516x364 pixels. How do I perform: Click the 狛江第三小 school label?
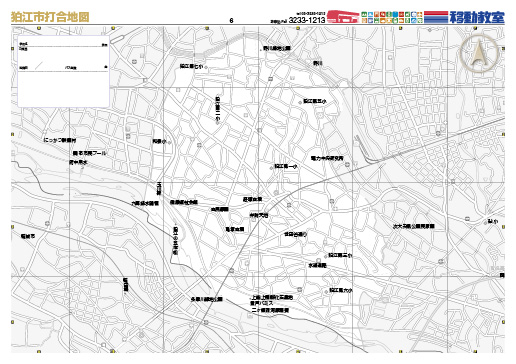(340, 255)
